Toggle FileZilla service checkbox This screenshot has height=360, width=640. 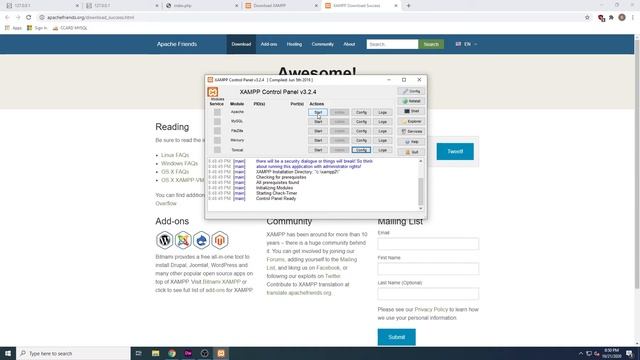click(217, 131)
